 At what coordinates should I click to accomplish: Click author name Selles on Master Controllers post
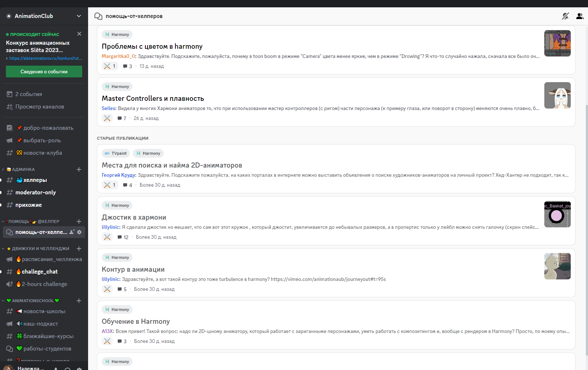coord(109,109)
